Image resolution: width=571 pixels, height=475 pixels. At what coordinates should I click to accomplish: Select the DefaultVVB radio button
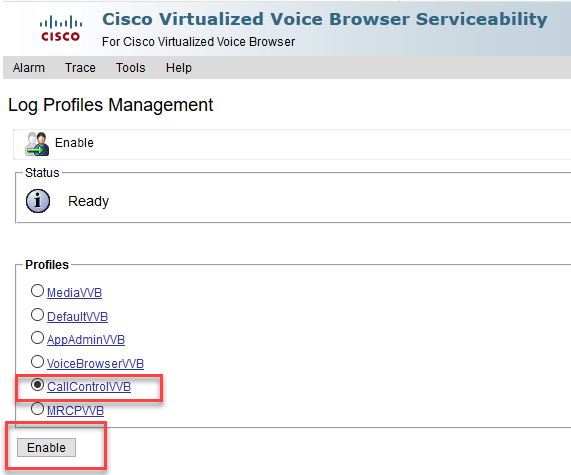point(37,315)
